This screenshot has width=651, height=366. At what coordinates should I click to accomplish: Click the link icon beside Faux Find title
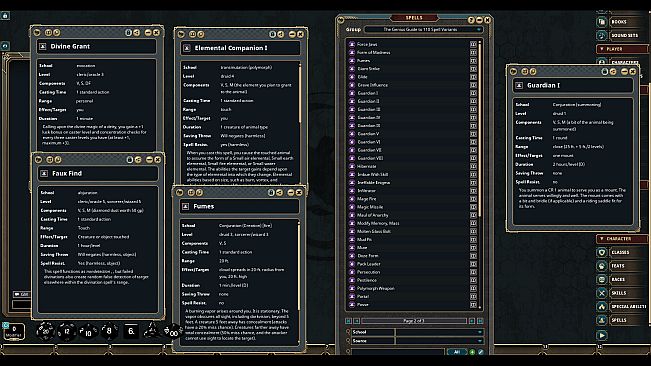click(x=44, y=173)
